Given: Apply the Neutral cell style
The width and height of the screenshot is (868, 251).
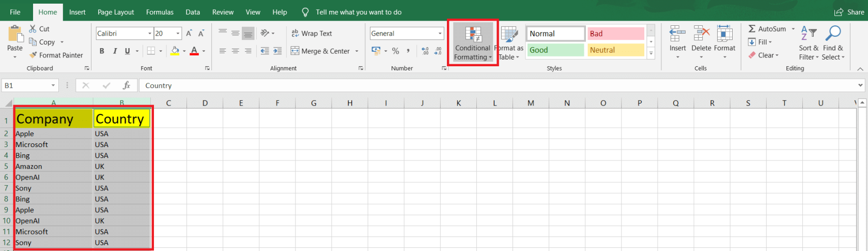Looking at the screenshot, I should pyautogui.click(x=616, y=50).
